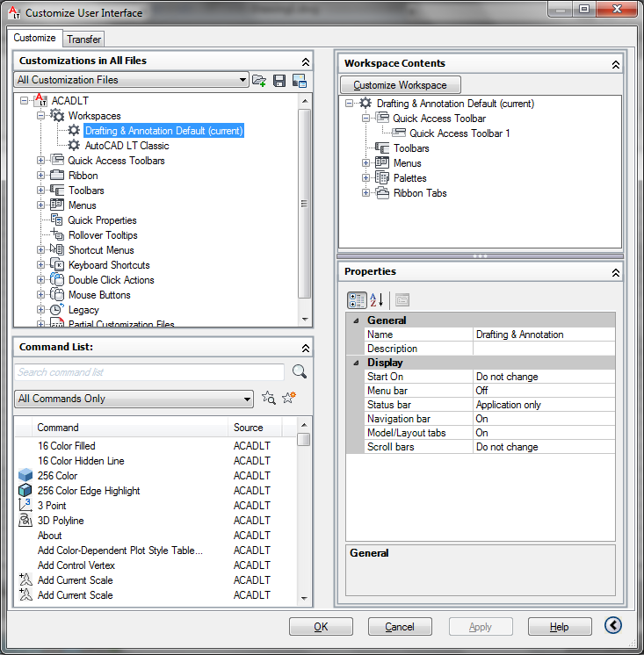Click the Apply button
The width and height of the screenshot is (644, 655).
(481, 627)
